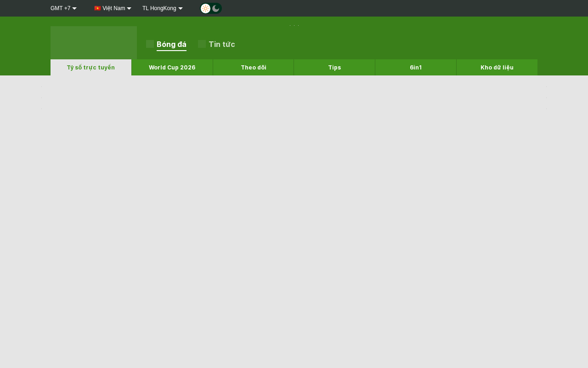Click the Tin tức section link
The image size is (588, 368).
[222, 44]
